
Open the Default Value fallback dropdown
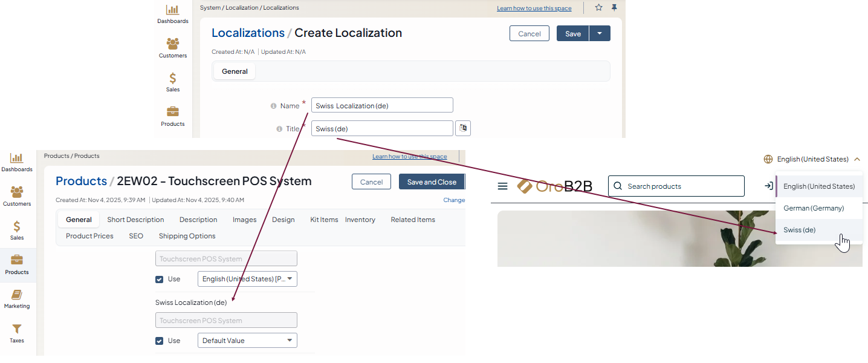coord(247,341)
